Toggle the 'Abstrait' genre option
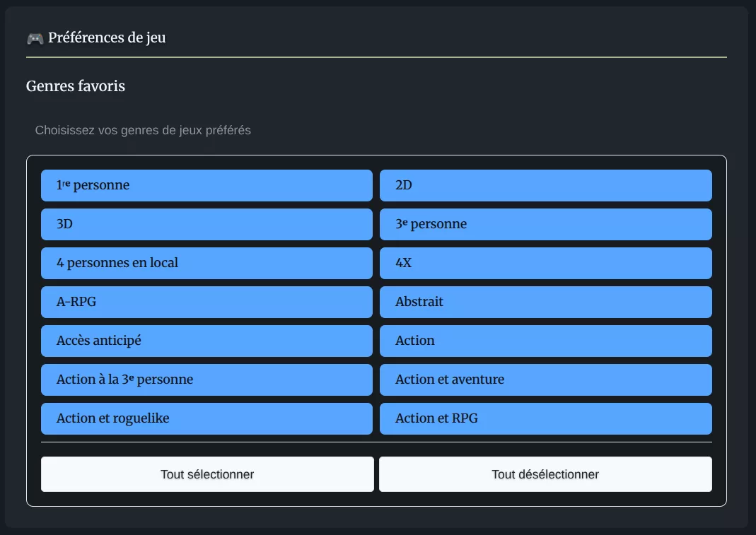 pos(545,302)
